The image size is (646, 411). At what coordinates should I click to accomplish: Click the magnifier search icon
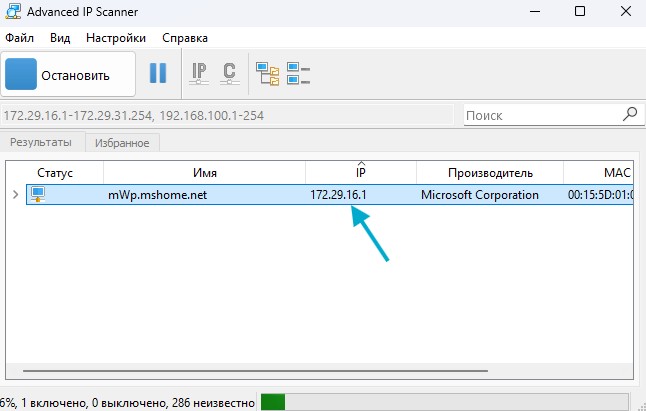click(630, 114)
